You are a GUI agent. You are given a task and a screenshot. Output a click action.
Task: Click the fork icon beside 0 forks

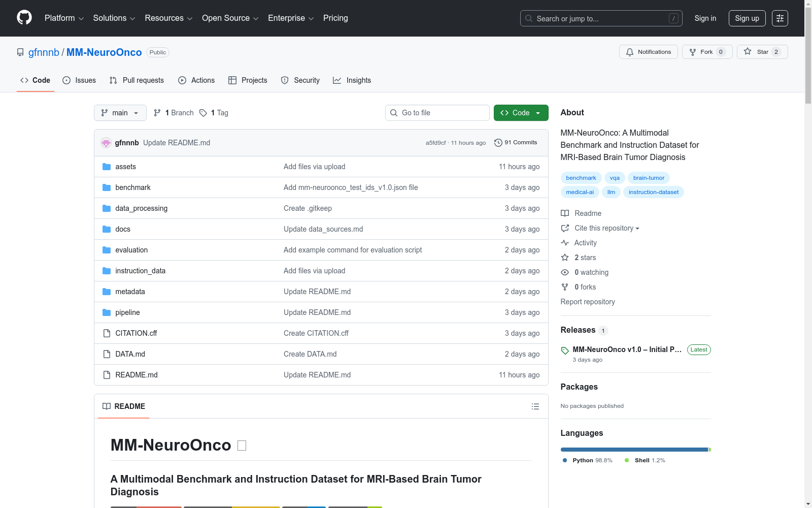click(x=565, y=287)
